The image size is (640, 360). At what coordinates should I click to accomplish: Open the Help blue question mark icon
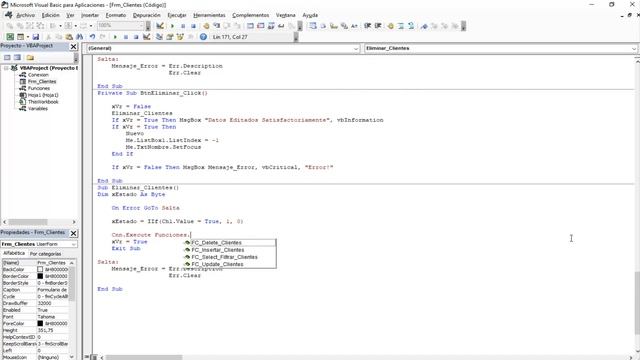(203, 37)
